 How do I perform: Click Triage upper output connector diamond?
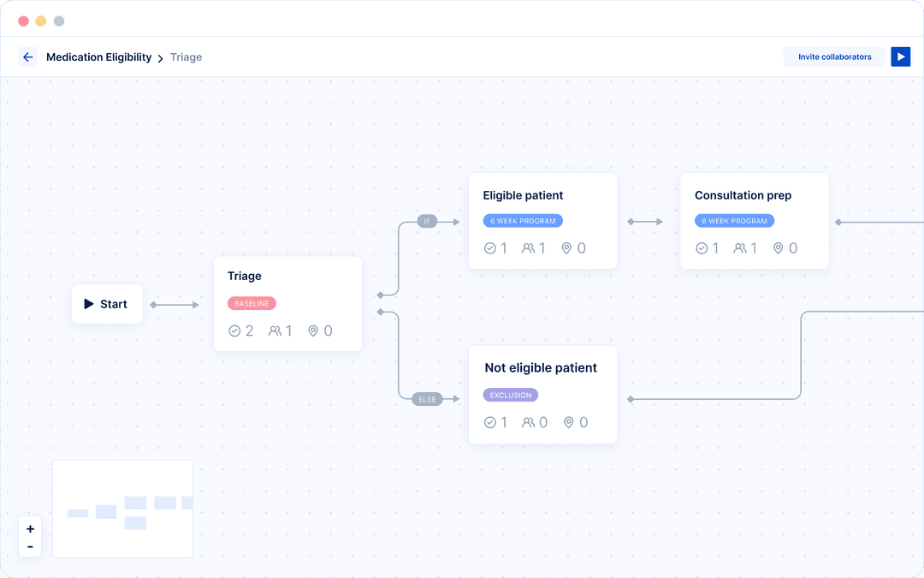[x=381, y=295]
